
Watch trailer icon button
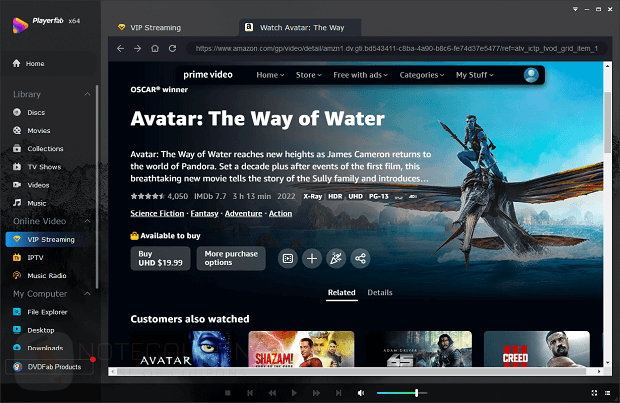[x=288, y=259]
